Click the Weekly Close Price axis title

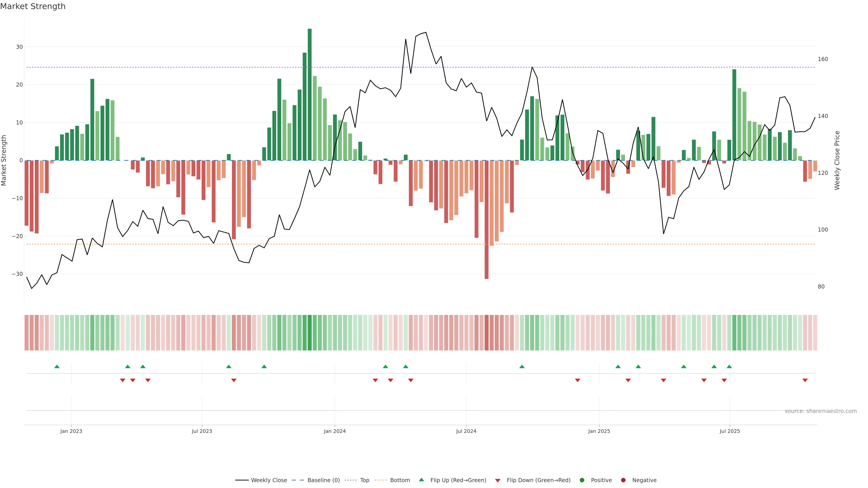pos(837,160)
